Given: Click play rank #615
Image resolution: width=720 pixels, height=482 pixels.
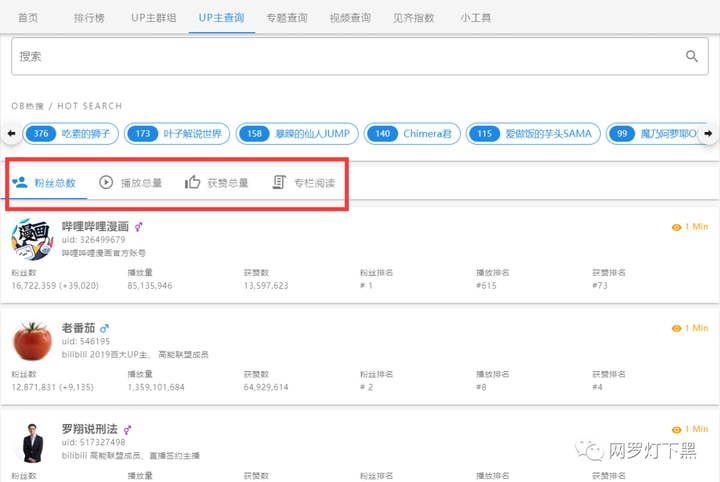Looking at the screenshot, I should [x=486, y=286].
